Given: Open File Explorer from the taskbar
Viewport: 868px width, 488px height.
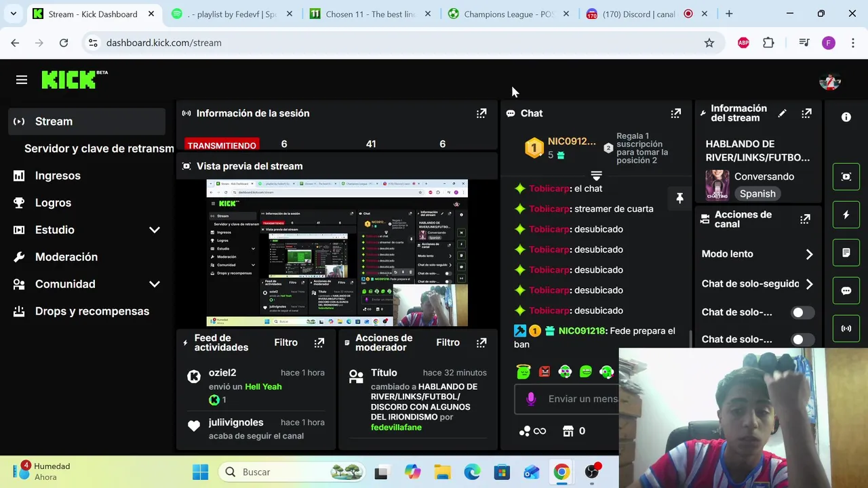Looking at the screenshot, I should point(442,472).
